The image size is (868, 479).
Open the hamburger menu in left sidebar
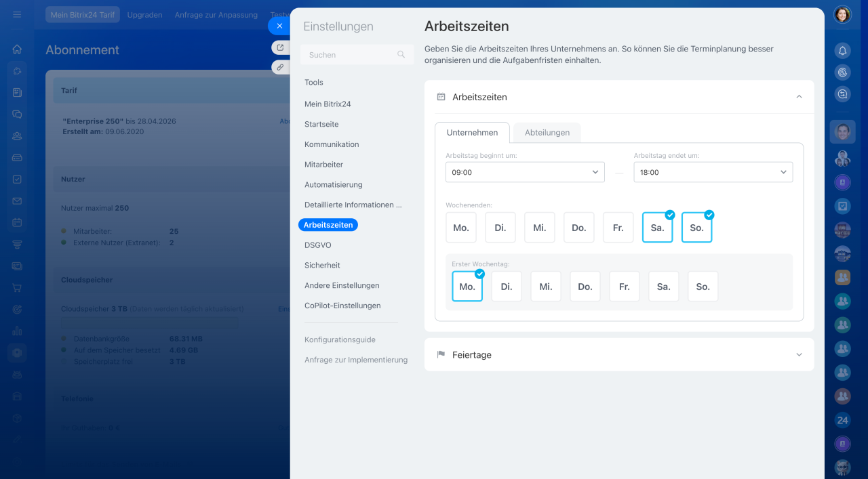pos(17,14)
